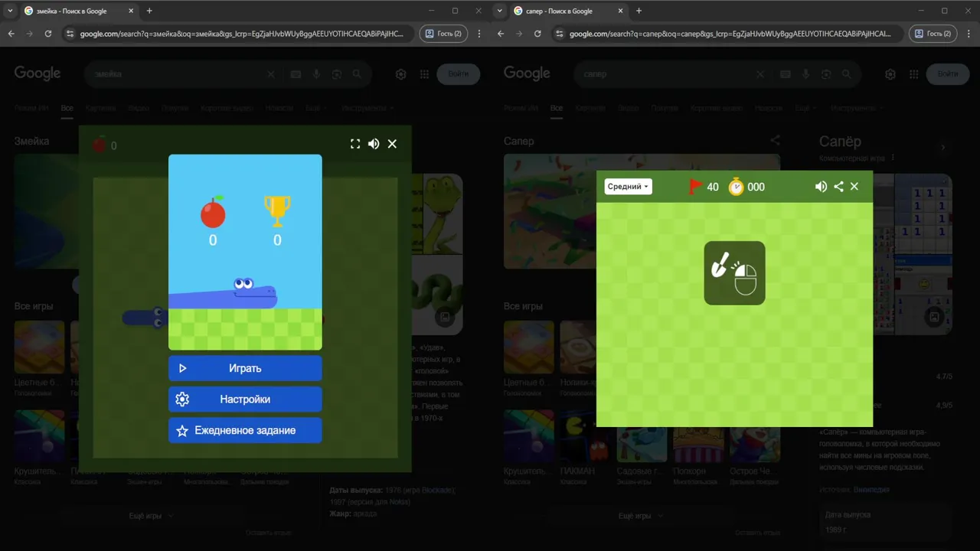Click the fullscreen icon in Snake game
The image size is (980, 551).
[355, 144]
